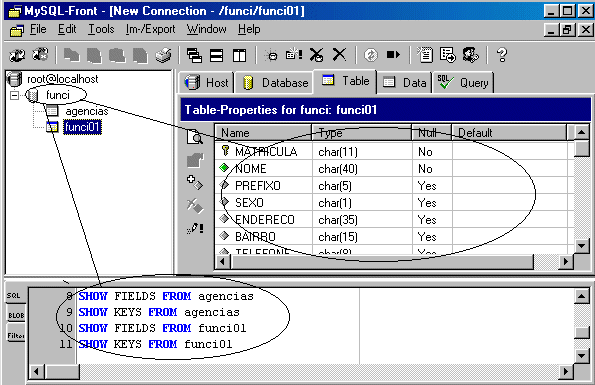Viewport: 595px width, 385px height.
Task: Select the Filter tab at the log panel
Action: point(15,336)
